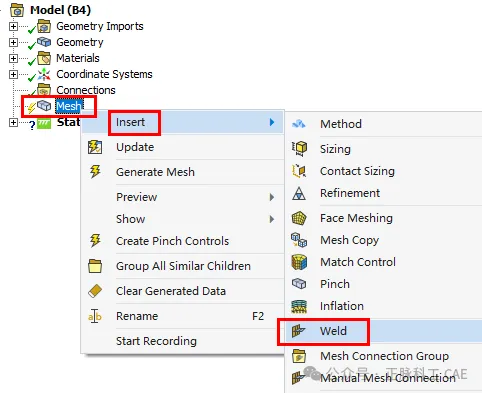Click the Mesh Connection Group folder icon
Viewport: 482px width, 393px height.
(299, 356)
